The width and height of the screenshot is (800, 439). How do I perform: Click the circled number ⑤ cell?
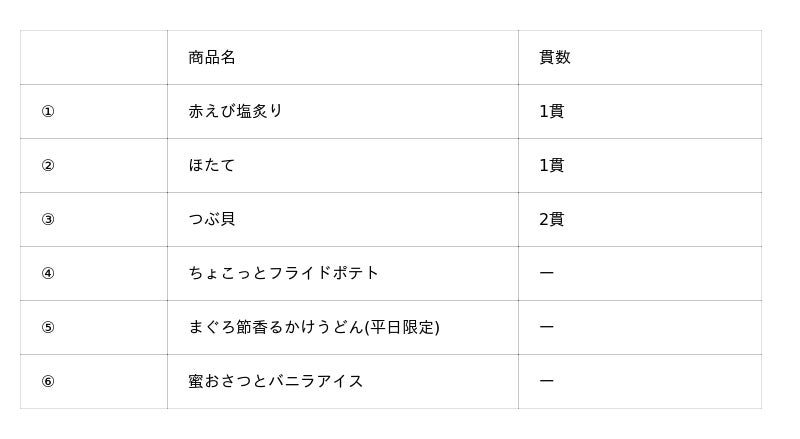48,328
